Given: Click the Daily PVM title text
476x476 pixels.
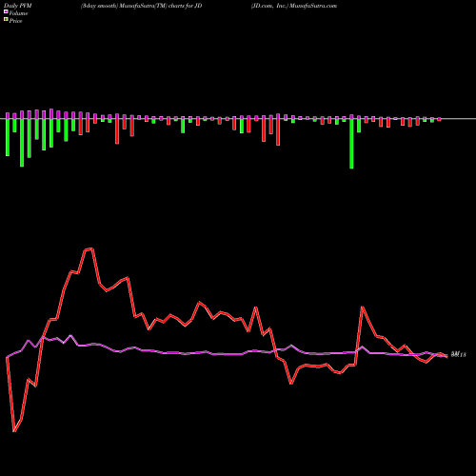Looking at the screenshot, I should [x=18, y=6].
